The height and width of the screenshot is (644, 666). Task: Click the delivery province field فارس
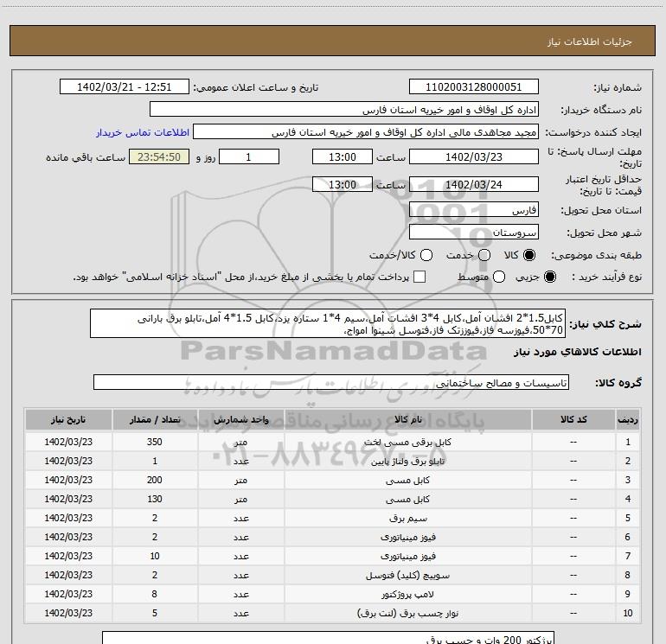click(474, 209)
